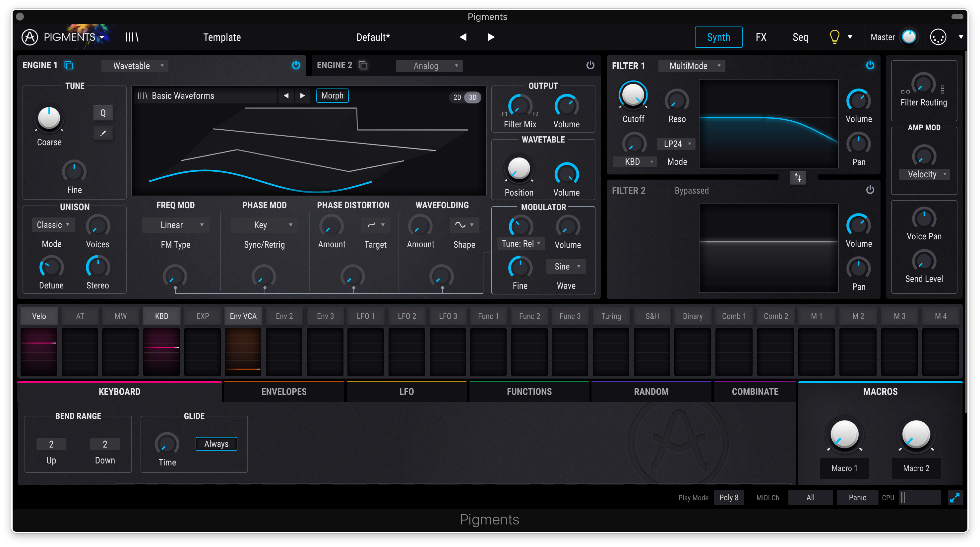Open the Modulator Sine wave dropdown
This screenshot has height=547, width=980.
[x=566, y=266]
